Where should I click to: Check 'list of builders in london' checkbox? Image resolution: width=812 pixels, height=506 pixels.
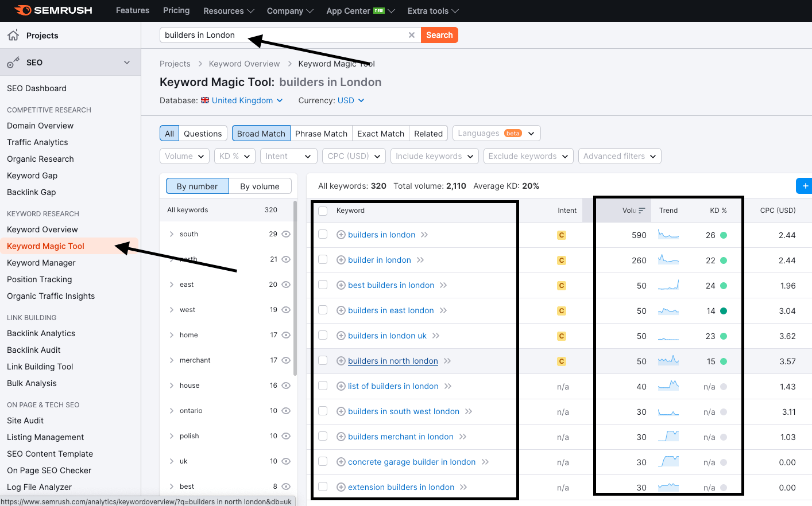pos(323,386)
